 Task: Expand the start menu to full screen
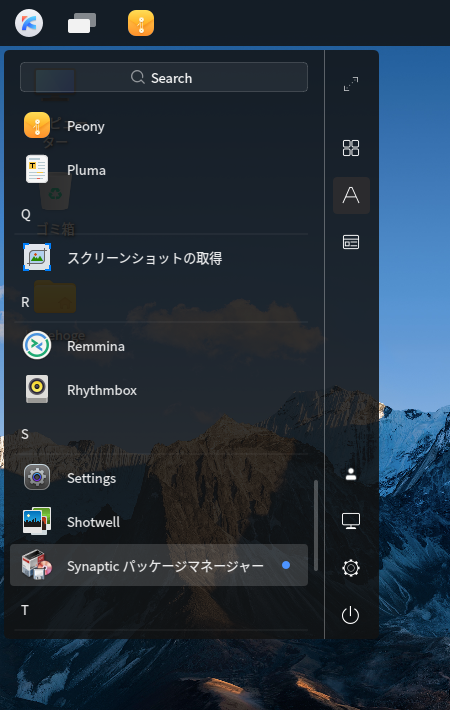click(351, 84)
